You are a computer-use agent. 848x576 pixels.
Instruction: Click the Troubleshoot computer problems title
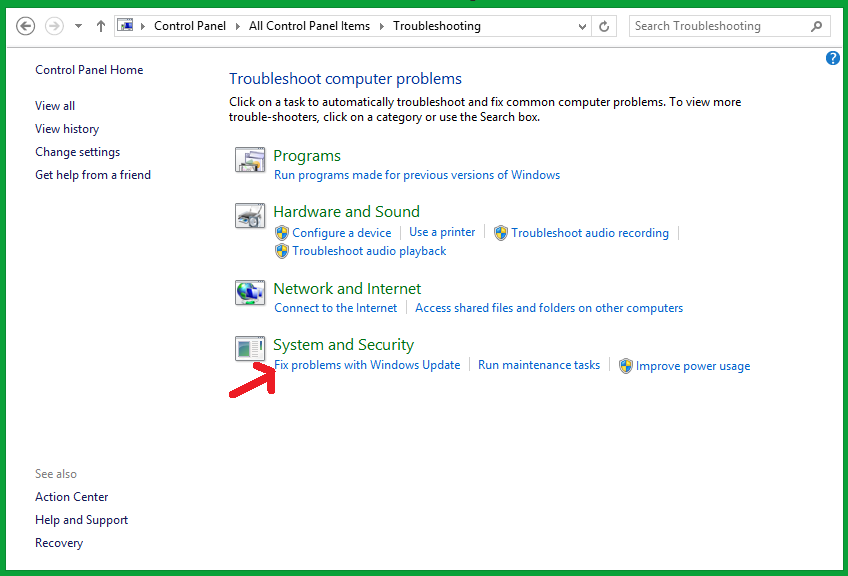(x=345, y=79)
